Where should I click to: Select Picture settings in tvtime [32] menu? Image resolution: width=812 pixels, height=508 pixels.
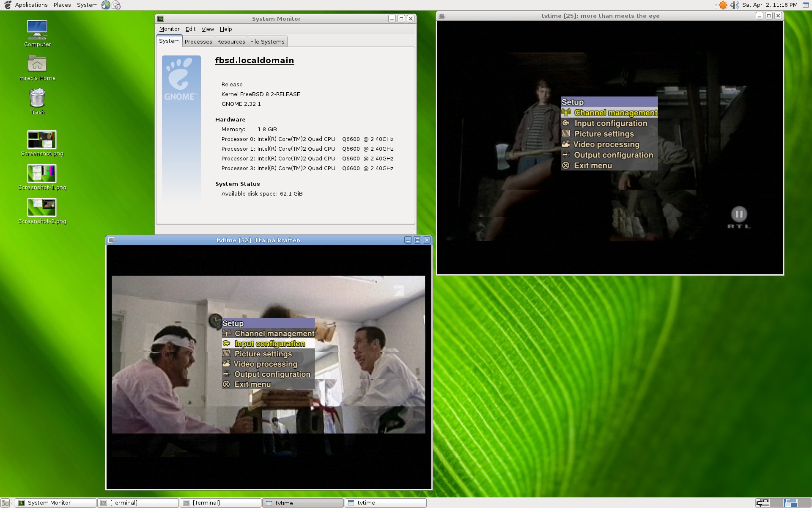pos(268,354)
